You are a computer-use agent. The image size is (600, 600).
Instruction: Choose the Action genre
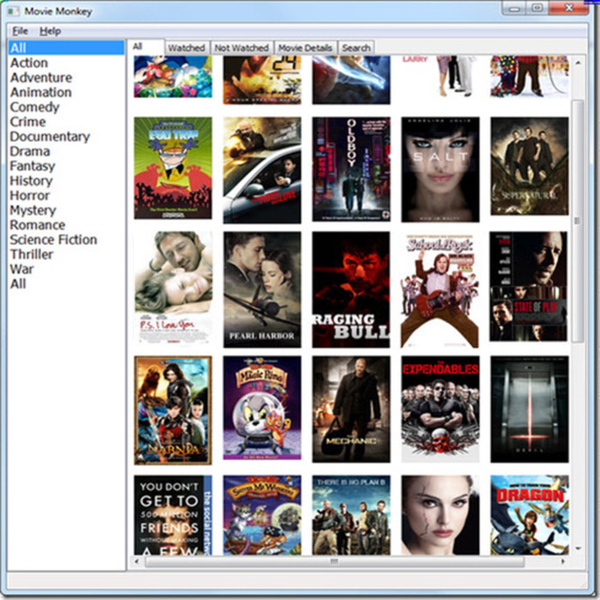[29, 63]
